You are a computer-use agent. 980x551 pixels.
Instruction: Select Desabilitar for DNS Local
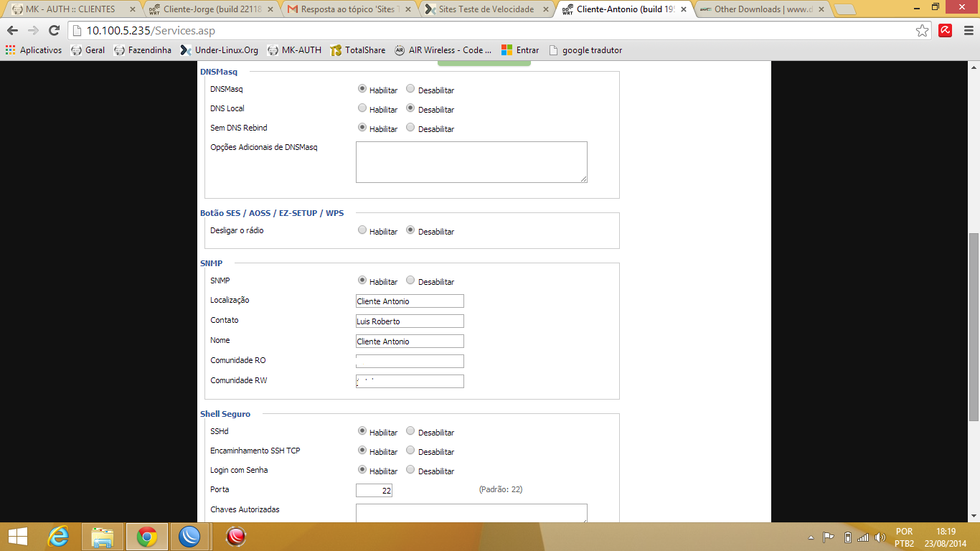410,108
